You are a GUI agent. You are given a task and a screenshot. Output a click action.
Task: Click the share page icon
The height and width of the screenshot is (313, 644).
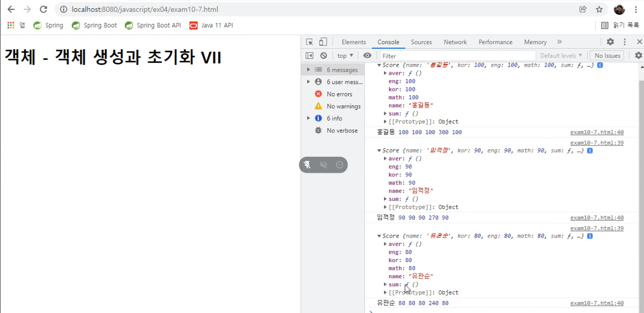(x=583, y=9)
